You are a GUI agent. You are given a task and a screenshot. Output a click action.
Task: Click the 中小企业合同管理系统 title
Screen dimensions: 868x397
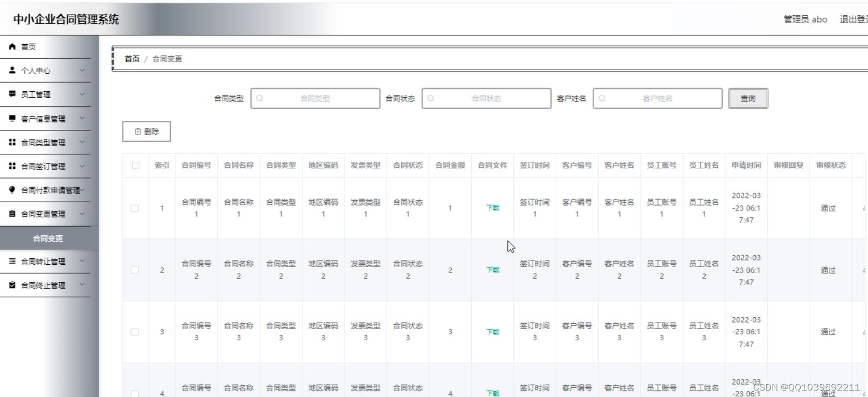[x=66, y=19]
